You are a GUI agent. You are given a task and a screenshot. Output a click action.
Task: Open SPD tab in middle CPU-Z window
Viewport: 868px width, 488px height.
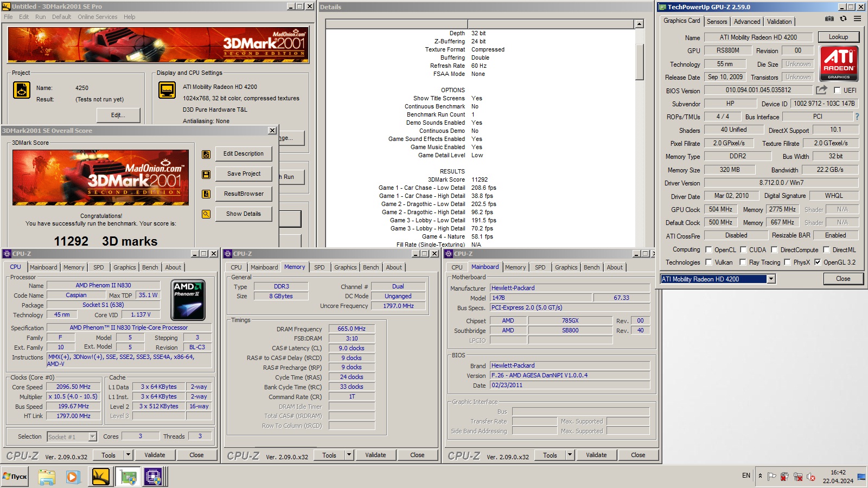point(320,267)
